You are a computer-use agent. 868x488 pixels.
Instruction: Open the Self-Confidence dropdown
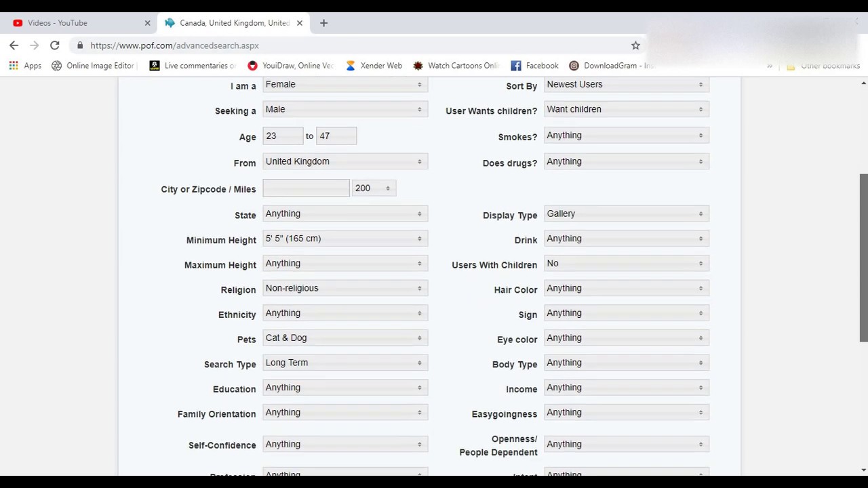tap(345, 444)
